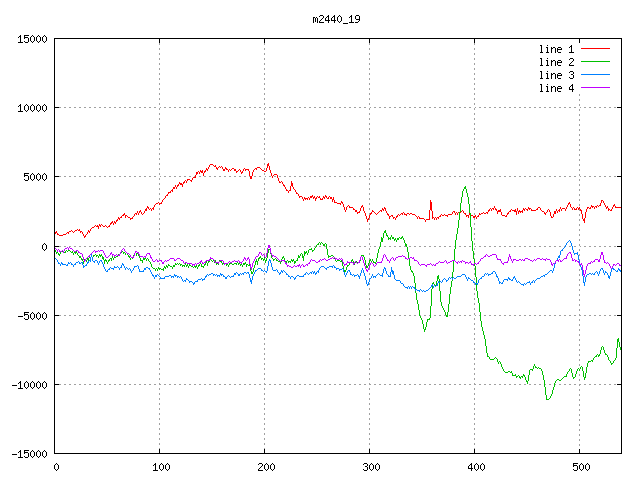Click the x-axis label 200
640x480 pixels.
click(x=266, y=467)
